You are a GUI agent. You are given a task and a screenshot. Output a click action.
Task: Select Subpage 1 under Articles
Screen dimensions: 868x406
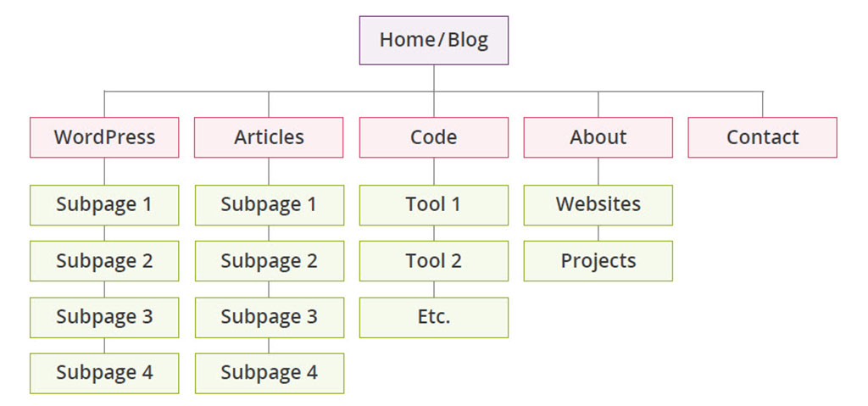coord(269,205)
